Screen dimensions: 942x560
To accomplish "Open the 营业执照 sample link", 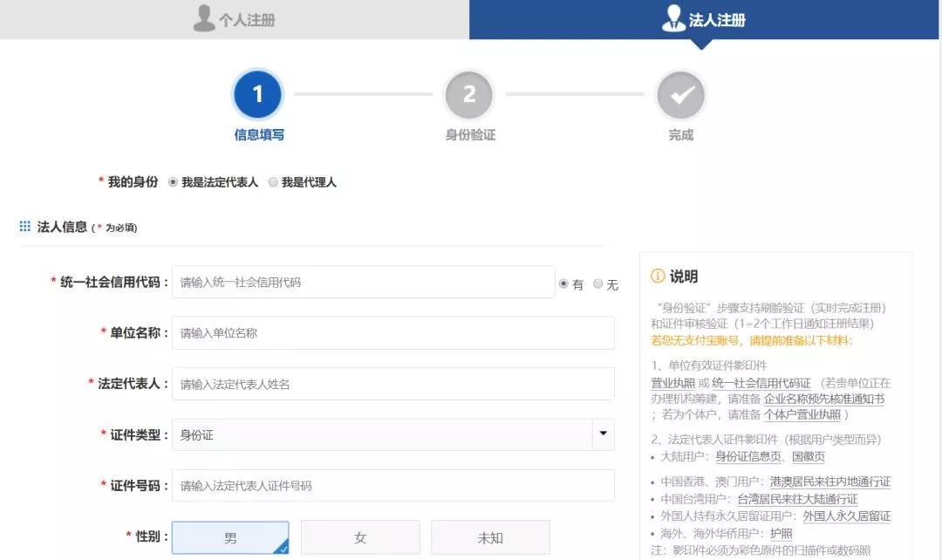I will (x=672, y=383).
